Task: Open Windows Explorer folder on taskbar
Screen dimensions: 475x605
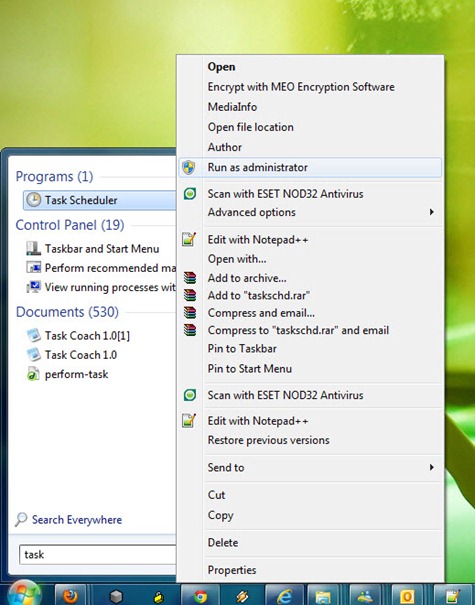Action: pyautogui.click(x=323, y=596)
